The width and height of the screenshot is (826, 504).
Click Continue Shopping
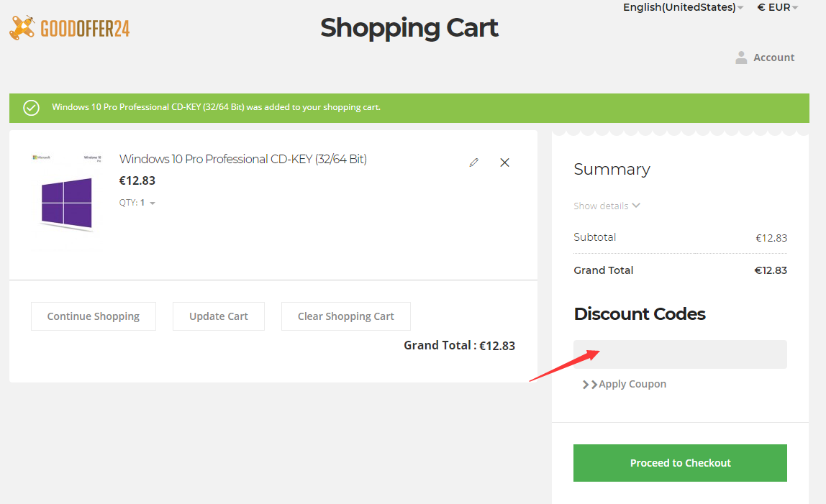click(x=93, y=316)
